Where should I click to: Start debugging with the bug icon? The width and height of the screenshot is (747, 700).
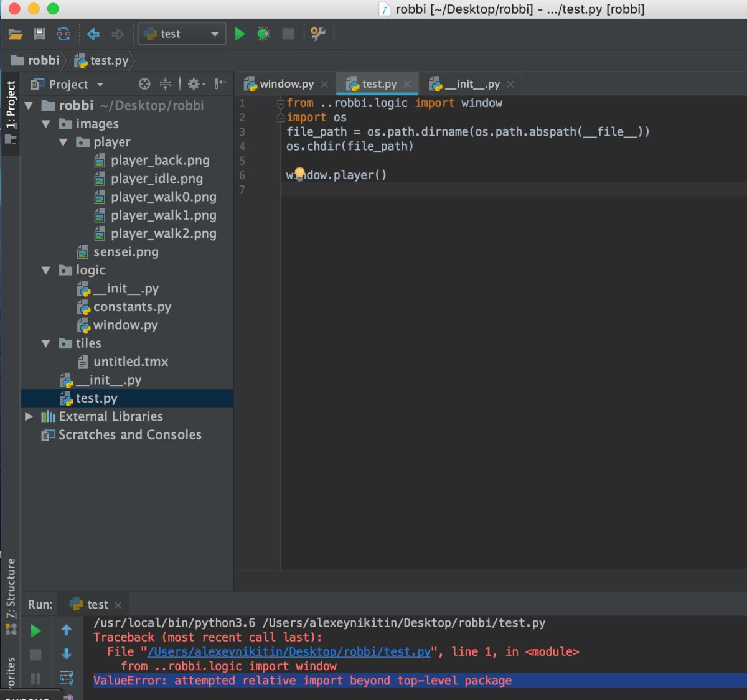pyautogui.click(x=264, y=34)
